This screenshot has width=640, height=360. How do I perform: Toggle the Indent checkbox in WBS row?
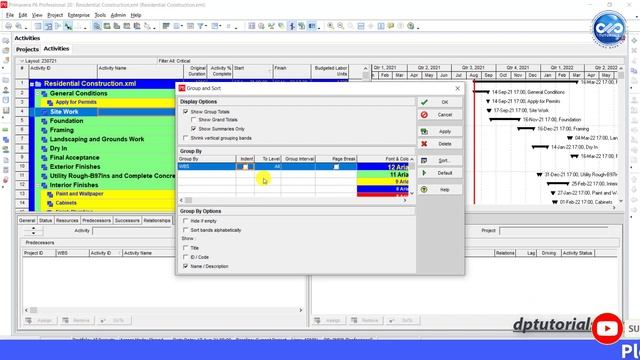click(x=245, y=167)
